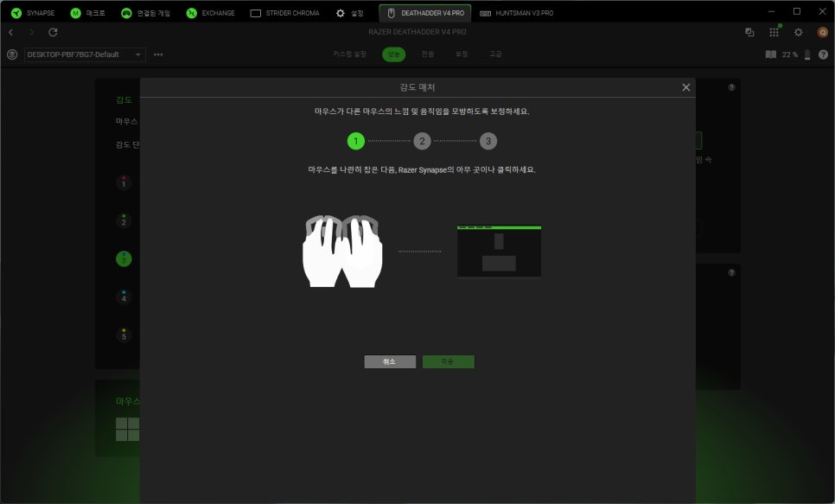This screenshot has width=835, height=504.
Task: Open the STRIDER CHROMA tab
Action: click(285, 13)
